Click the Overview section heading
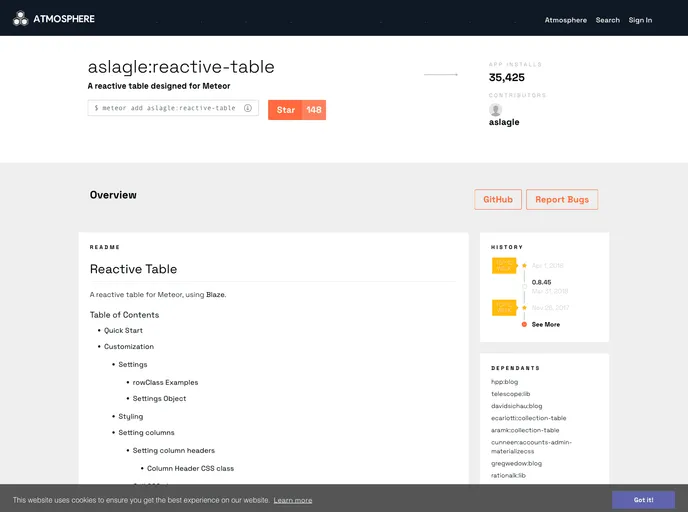Image resolution: width=688 pixels, height=512 pixels. (x=113, y=195)
